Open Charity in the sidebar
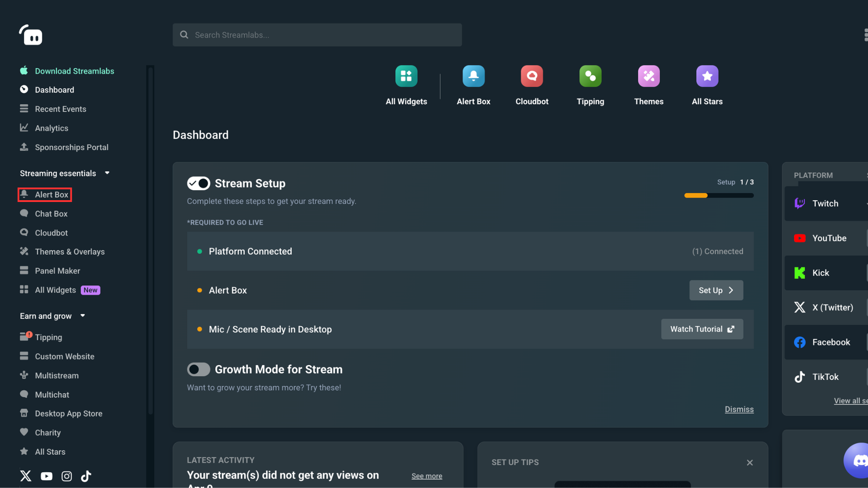 pos(40,432)
